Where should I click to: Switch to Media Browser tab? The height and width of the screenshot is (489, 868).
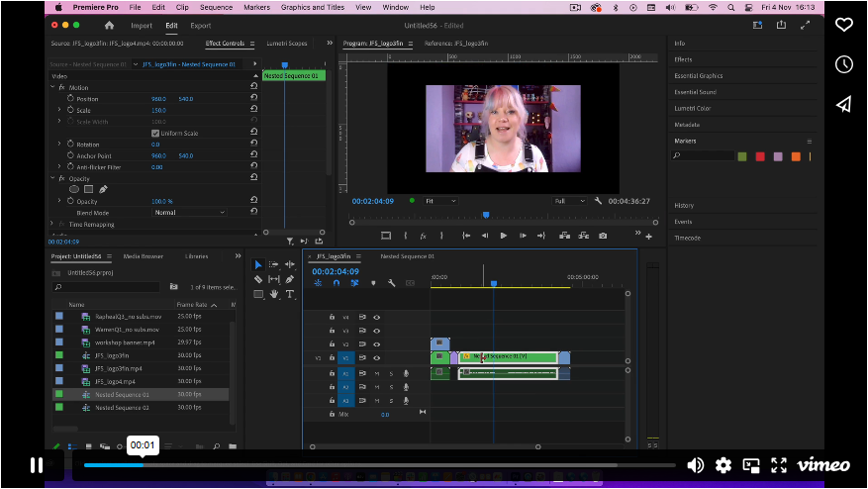[143, 256]
